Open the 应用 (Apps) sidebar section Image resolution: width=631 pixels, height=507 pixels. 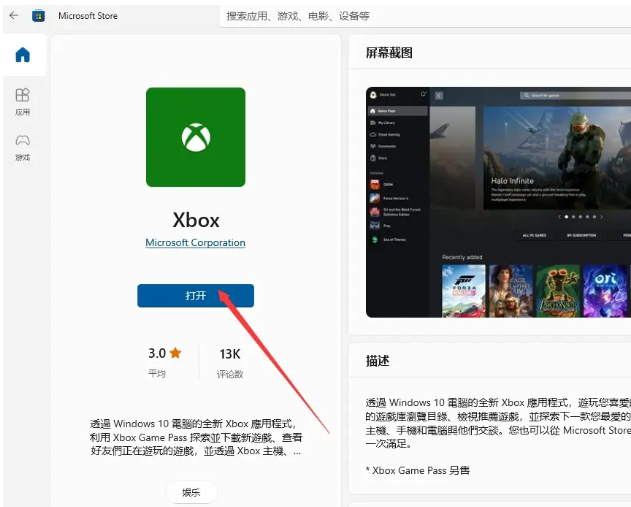(x=23, y=102)
